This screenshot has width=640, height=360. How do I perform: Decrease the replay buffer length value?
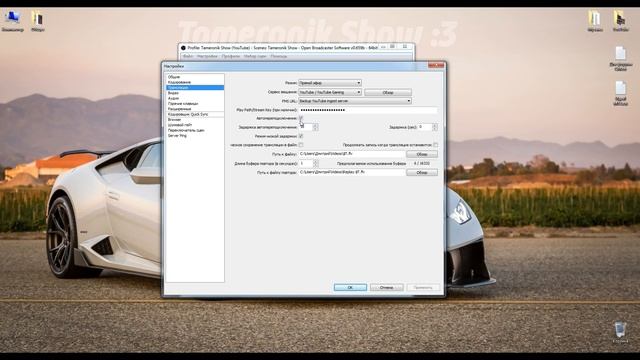(316, 165)
